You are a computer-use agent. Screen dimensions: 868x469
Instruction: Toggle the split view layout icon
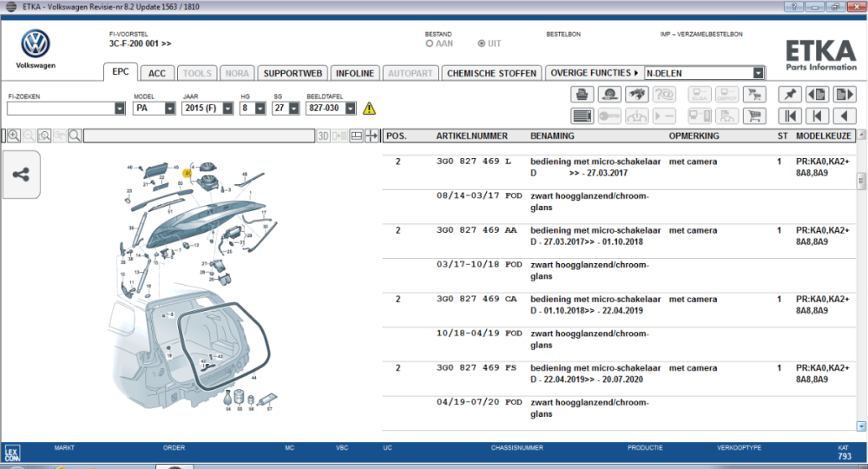[x=357, y=135]
